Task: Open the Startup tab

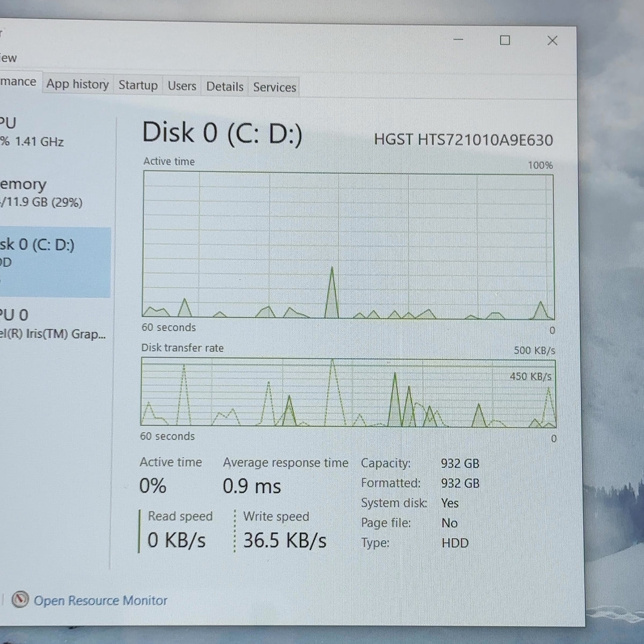Action: coord(138,85)
